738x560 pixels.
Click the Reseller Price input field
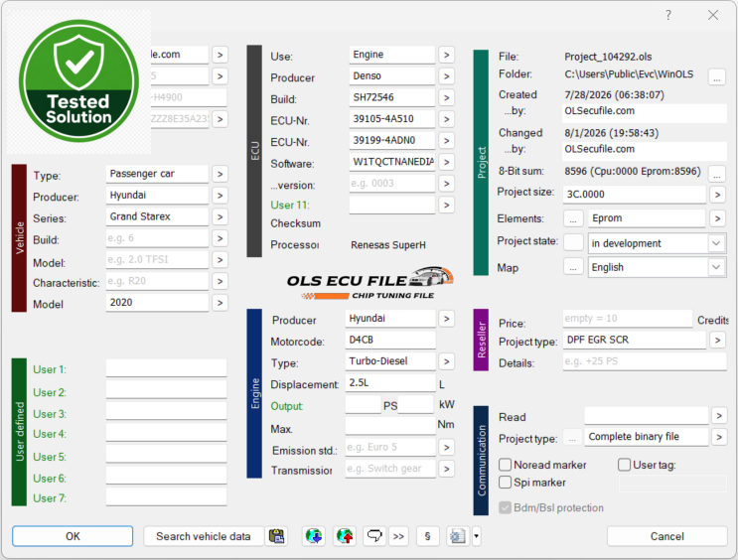(x=628, y=319)
